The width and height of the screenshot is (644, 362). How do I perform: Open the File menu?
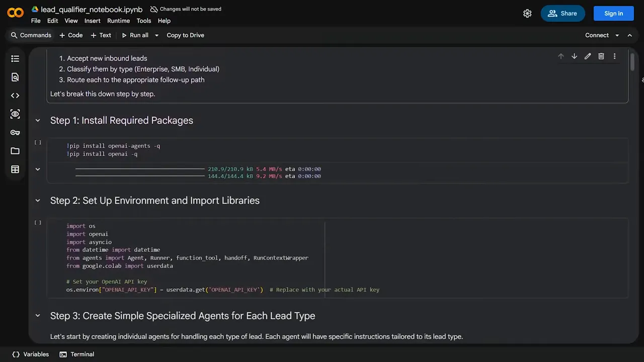(36, 21)
